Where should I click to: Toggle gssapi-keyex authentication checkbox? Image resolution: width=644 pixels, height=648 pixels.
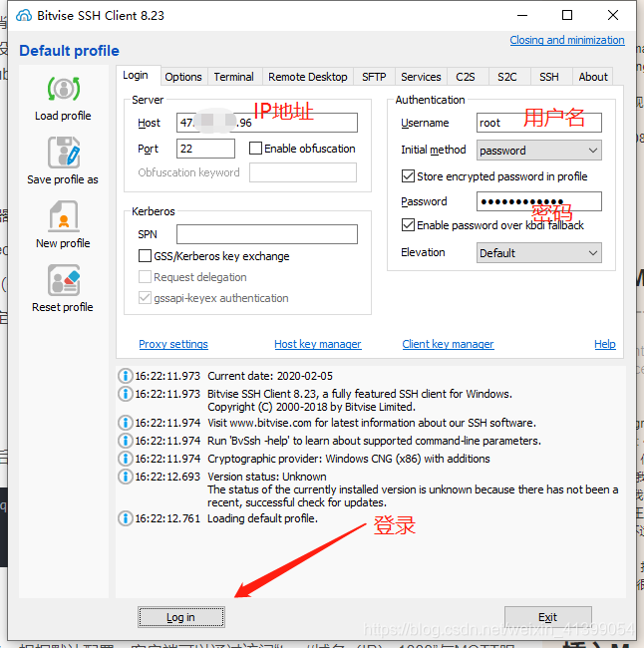(145, 298)
